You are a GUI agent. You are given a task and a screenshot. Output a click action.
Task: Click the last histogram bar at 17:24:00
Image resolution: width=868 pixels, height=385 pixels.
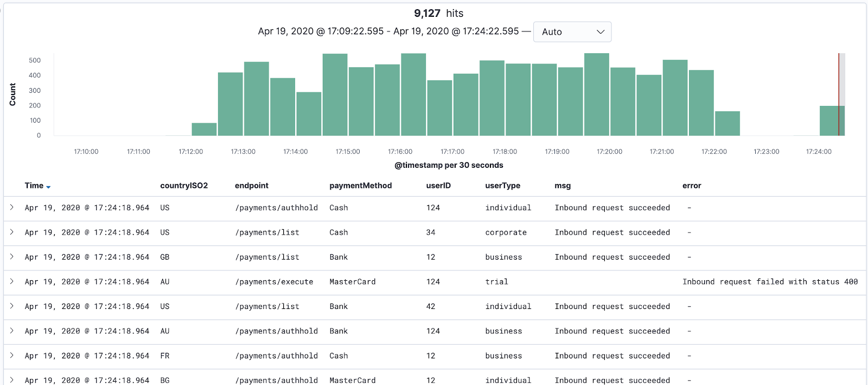[x=832, y=121]
